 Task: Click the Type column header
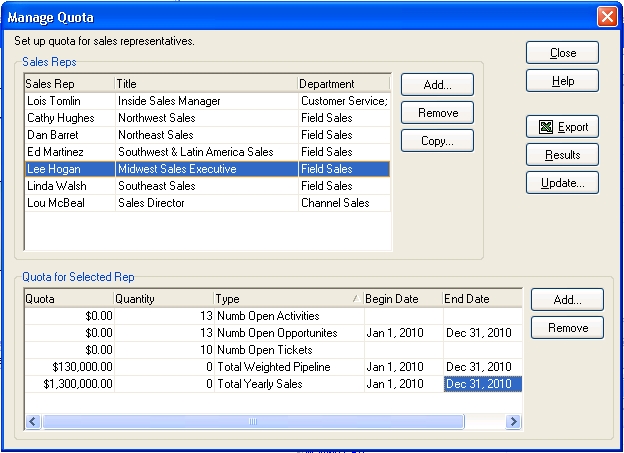point(289,299)
